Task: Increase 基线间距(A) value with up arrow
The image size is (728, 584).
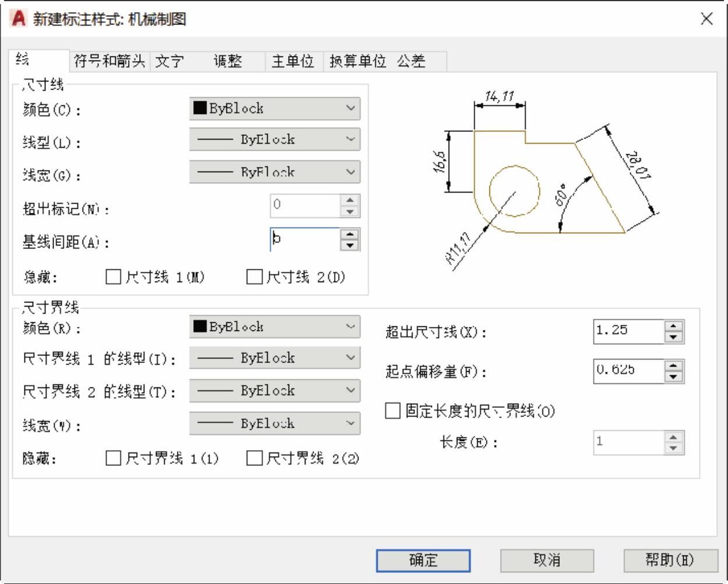Action: click(350, 234)
